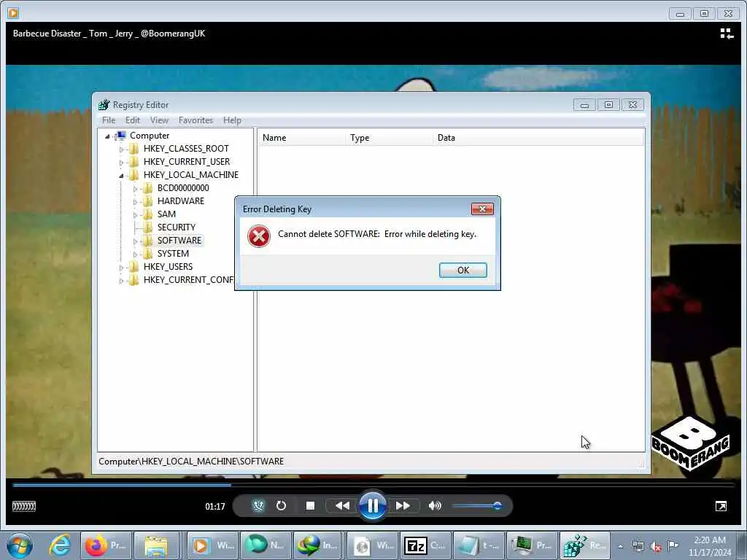
Task: Select the HKEY_USERS key
Action: [168, 267]
